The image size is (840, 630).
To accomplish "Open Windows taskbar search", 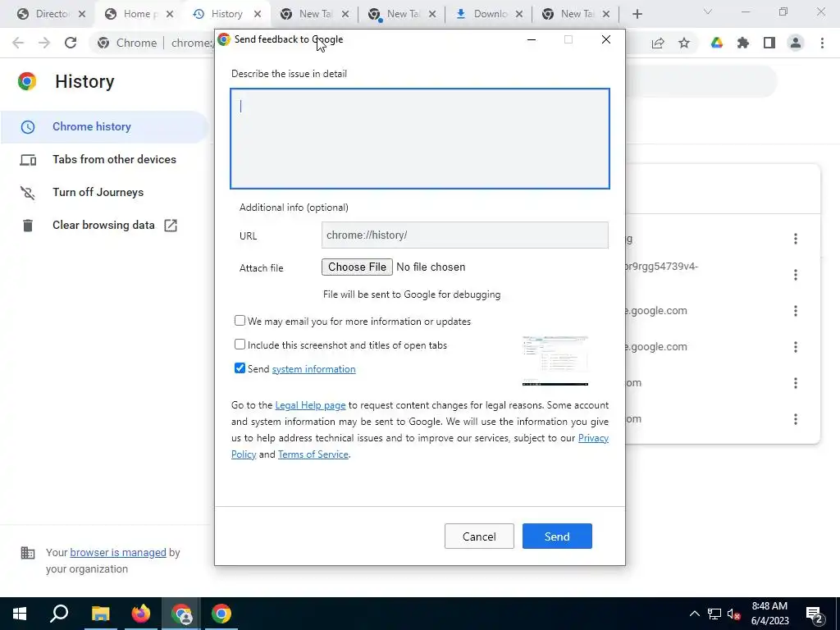I will pos(59,614).
